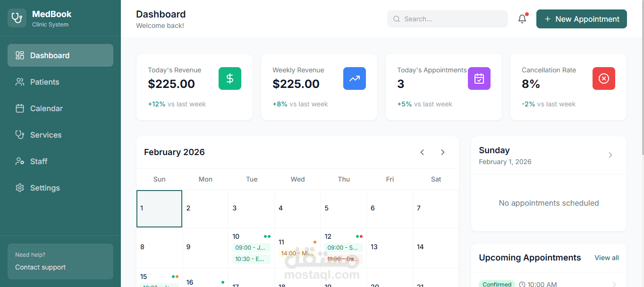Go to previous month with left chevron

click(x=422, y=152)
